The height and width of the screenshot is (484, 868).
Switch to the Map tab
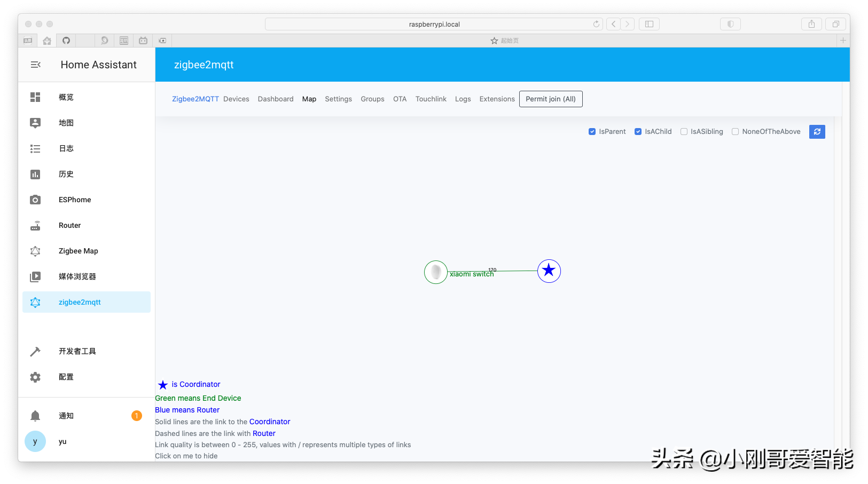click(x=309, y=99)
